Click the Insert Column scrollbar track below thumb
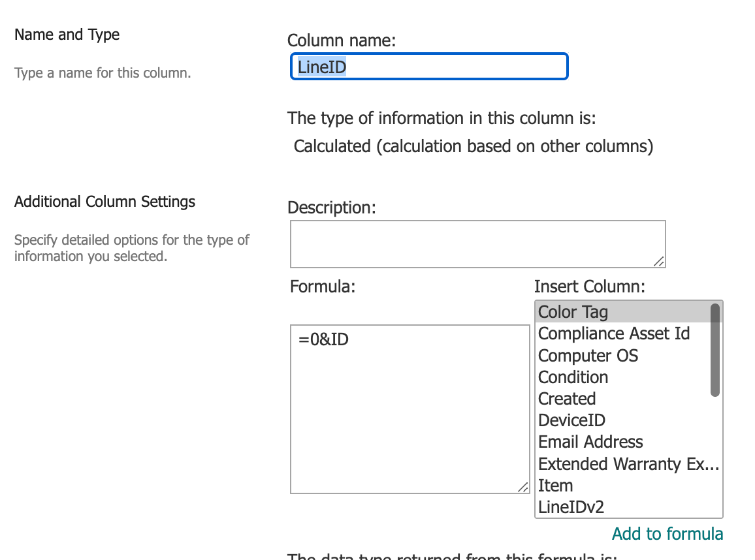The width and height of the screenshot is (755, 560). coord(715,457)
